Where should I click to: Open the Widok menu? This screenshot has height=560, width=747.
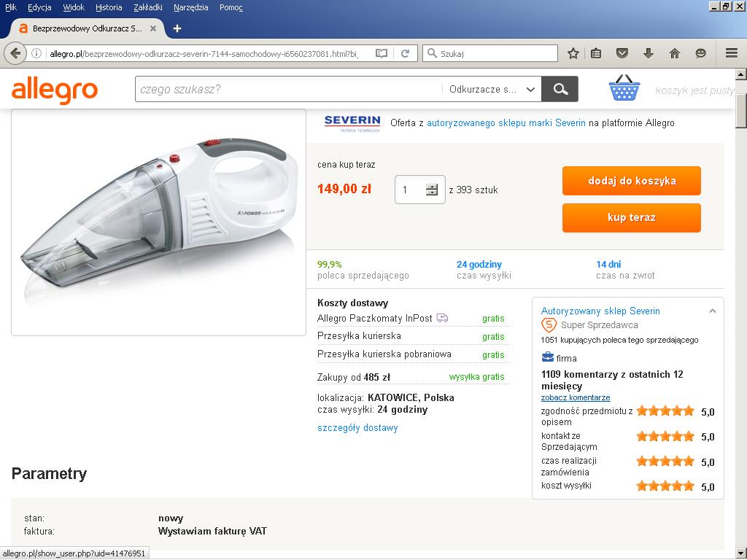[74, 7]
